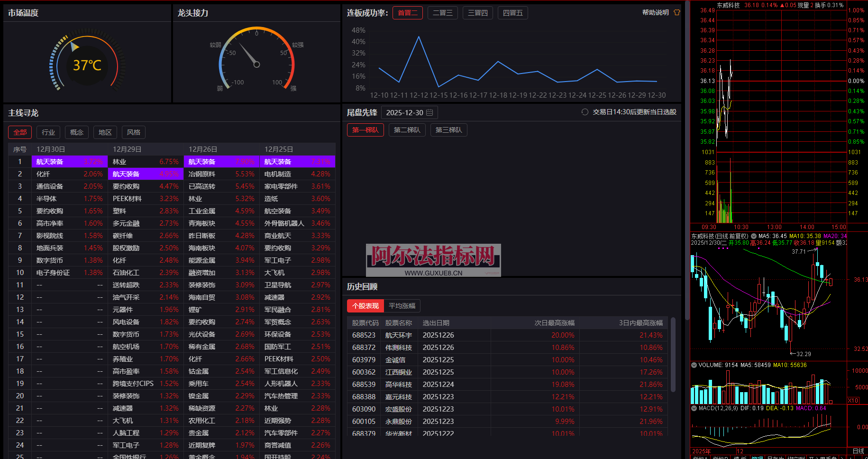Open the 帮助说明 help link
This screenshot has height=459, width=868.
655,12
